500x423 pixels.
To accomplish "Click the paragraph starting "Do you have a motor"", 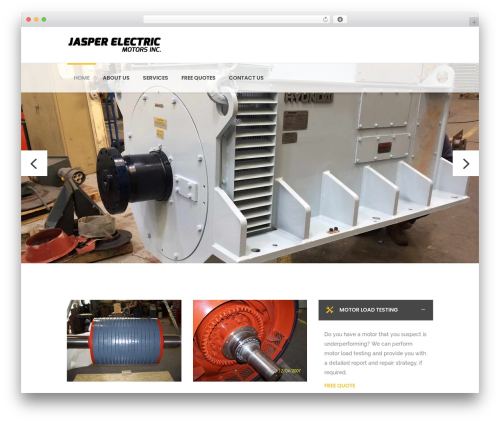I will [375, 353].
